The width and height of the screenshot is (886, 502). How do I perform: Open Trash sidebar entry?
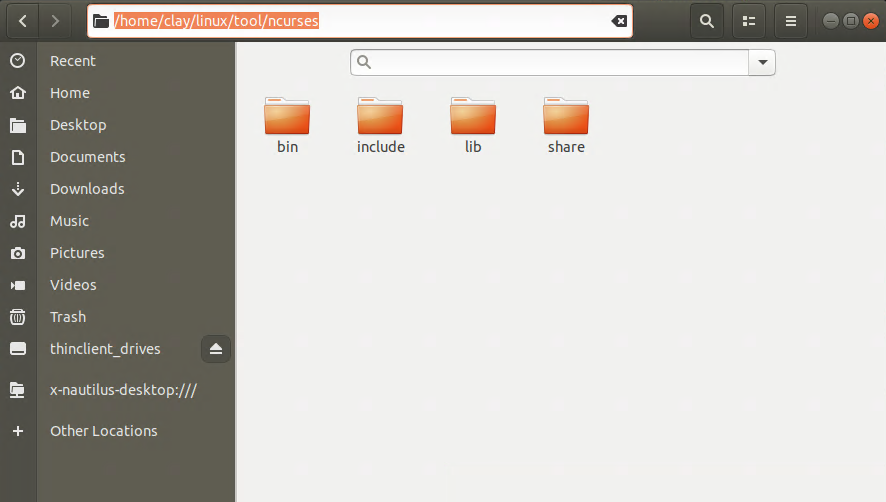(68, 317)
